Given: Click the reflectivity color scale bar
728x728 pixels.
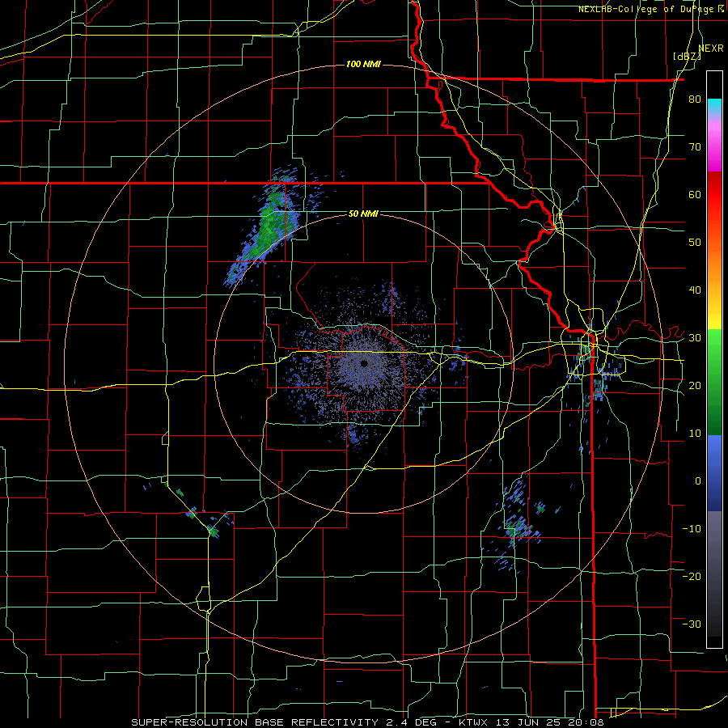Looking at the screenshot, I should coord(714,359).
